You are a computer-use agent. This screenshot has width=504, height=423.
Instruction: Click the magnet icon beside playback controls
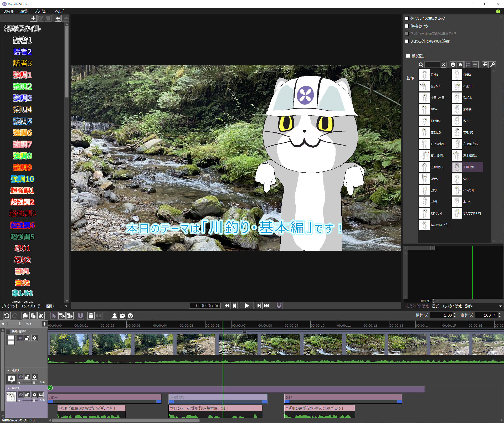point(279,305)
